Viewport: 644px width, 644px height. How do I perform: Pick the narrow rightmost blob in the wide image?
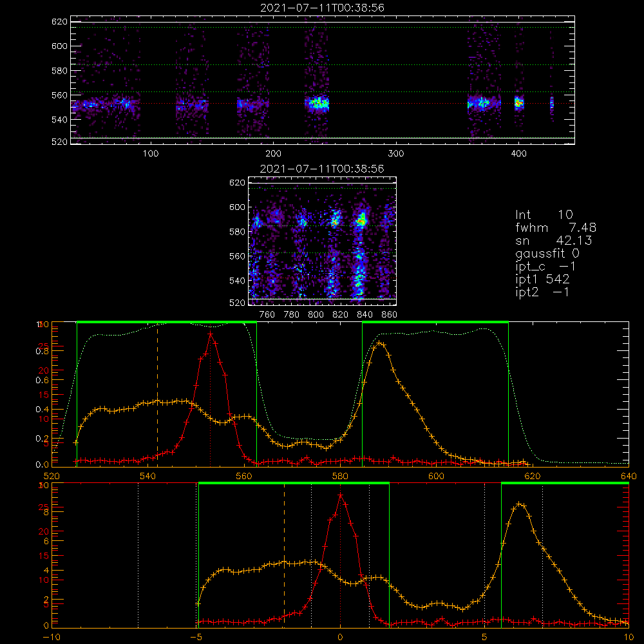[552, 102]
